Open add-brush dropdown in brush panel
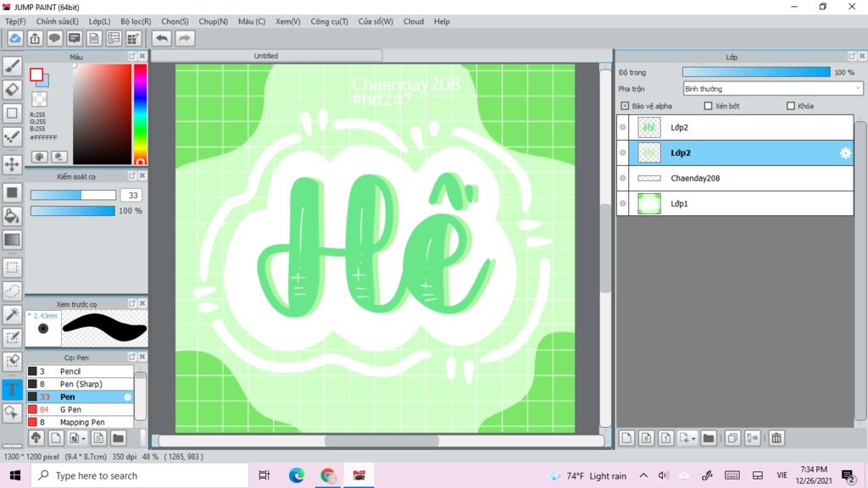The width and height of the screenshot is (868, 488). click(83, 439)
